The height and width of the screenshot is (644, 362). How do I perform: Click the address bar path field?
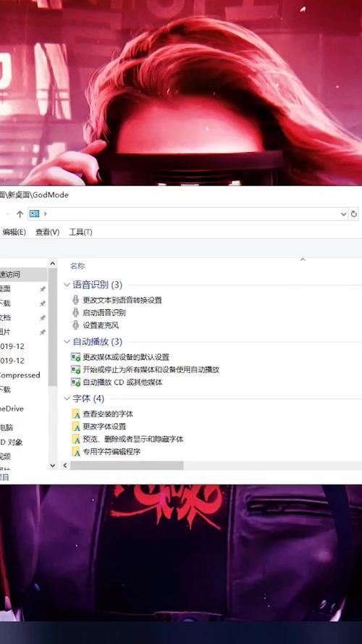coord(188,214)
